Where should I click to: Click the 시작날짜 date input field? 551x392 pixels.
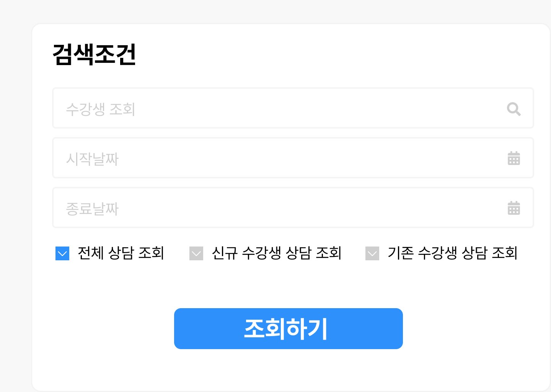[268, 158]
